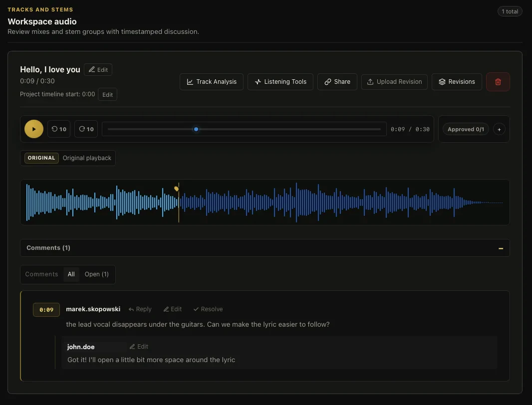Screen dimensions: 532x405
Task: Click the Comments (1) header
Action: point(265,248)
